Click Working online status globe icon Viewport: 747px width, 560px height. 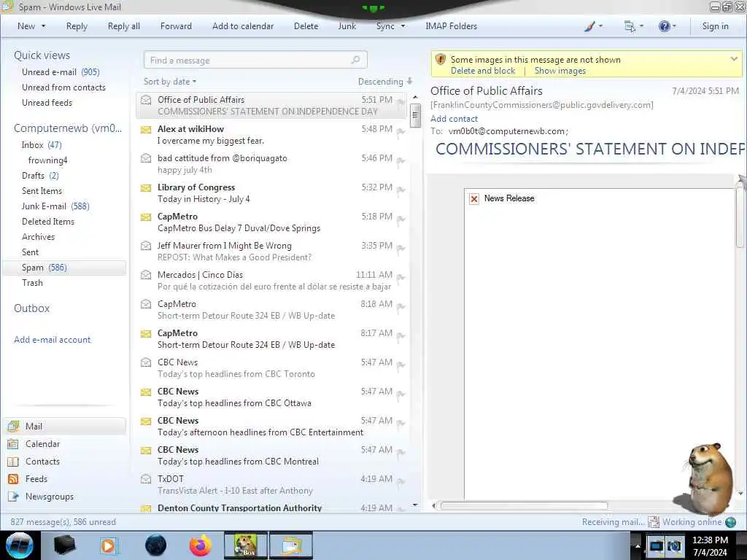pyautogui.click(x=730, y=522)
